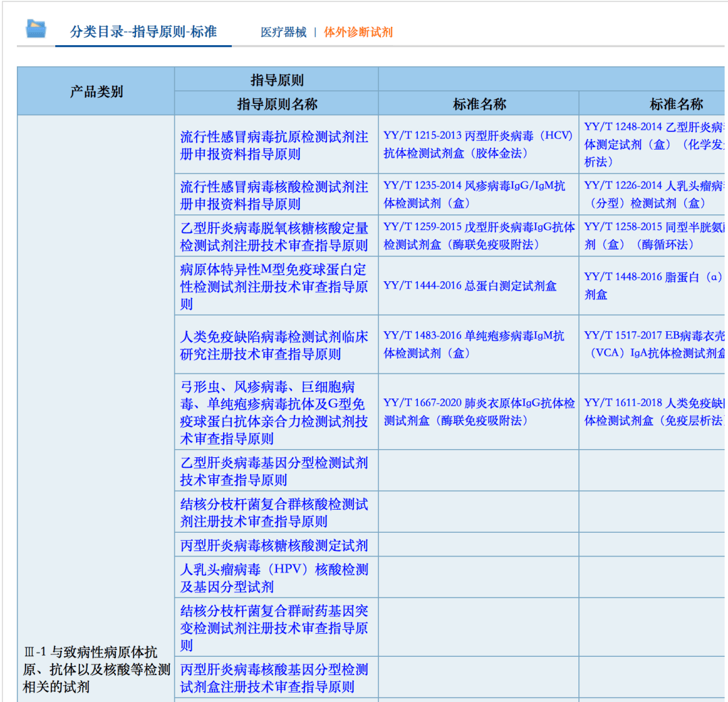Open 病原体特异性M型免疫球蛋白定性检测试剂 guideline link
Viewport: 728px width, 702px height.
pyautogui.click(x=274, y=286)
